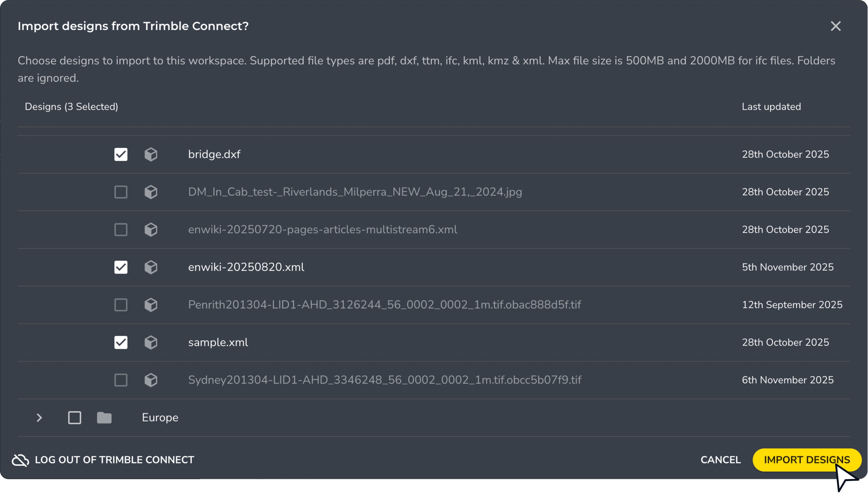The height and width of the screenshot is (496, 868).
Task: Click the cube icon beside bridge.dxf
Action: click(151, 154)
